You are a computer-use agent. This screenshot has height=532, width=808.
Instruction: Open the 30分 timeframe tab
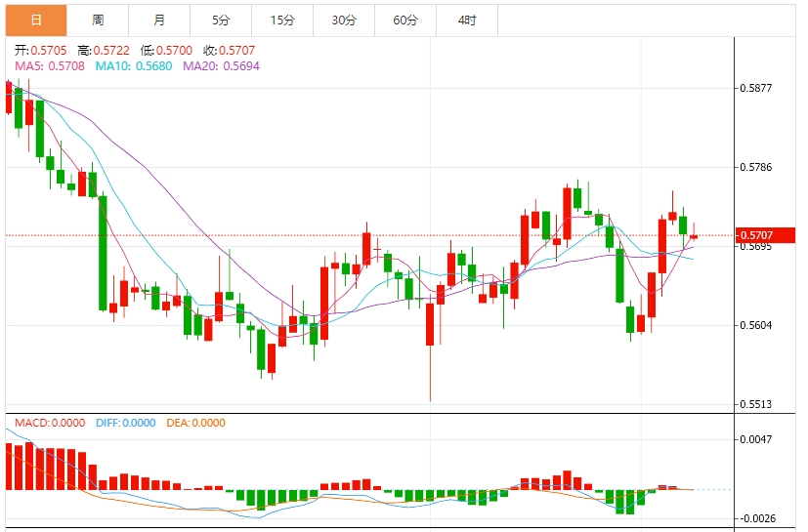point(344,20)
